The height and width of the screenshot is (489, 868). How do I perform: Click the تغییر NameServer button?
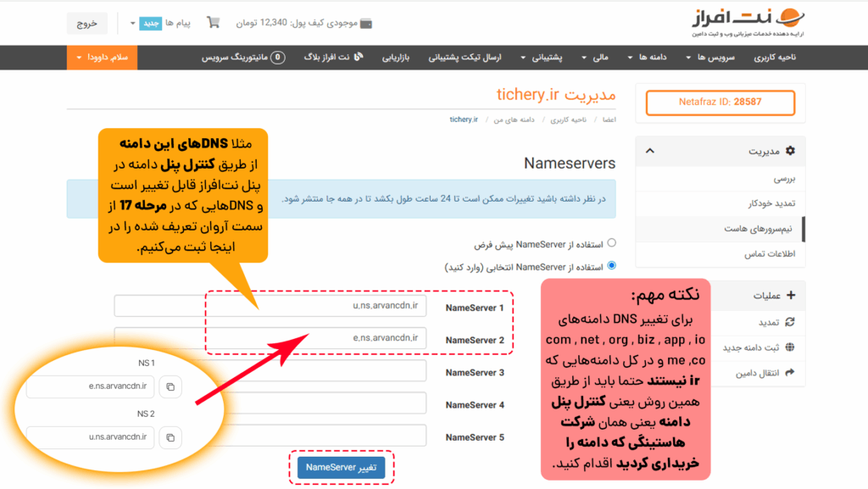341,468
